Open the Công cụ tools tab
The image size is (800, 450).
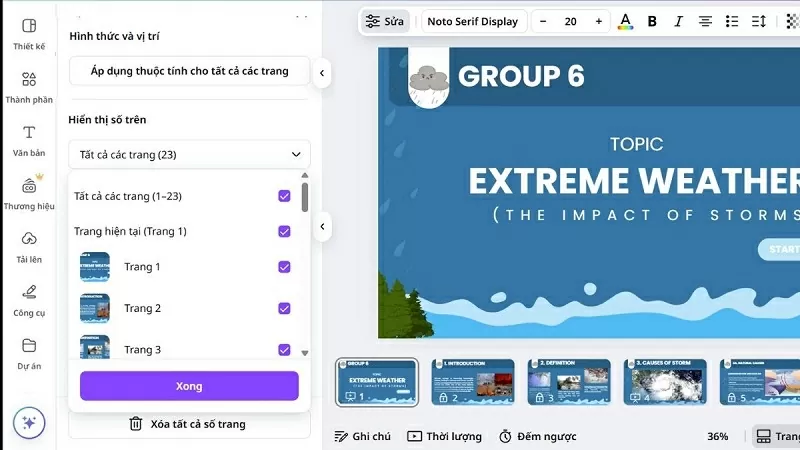(29, 298)
